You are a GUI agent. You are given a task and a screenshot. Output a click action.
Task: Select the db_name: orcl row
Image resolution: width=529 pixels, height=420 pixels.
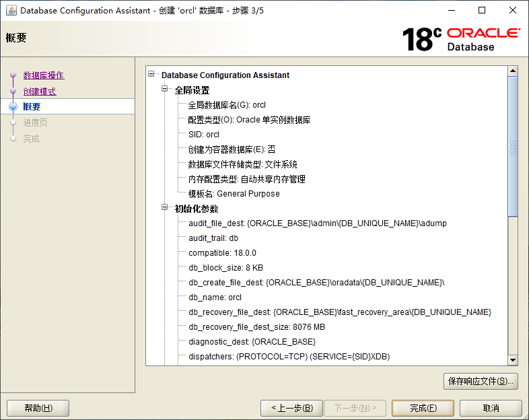215,297
